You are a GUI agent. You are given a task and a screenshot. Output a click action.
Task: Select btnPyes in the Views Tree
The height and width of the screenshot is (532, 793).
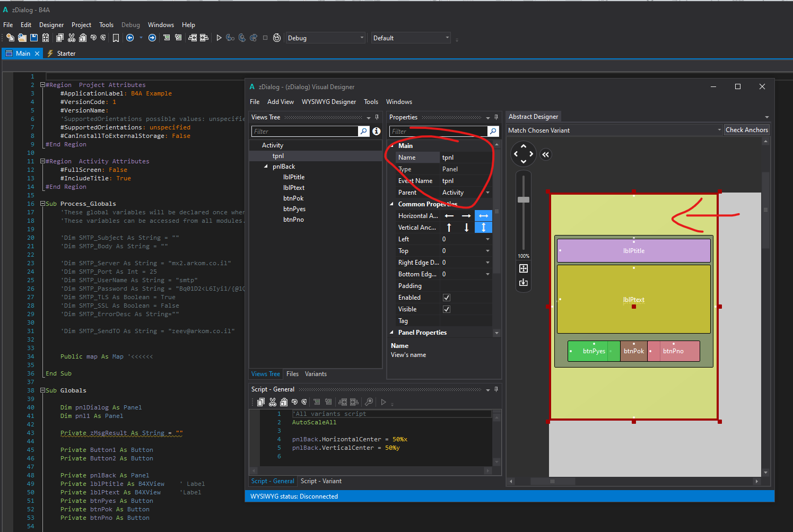pyautogui.click(x=294, y=209)
